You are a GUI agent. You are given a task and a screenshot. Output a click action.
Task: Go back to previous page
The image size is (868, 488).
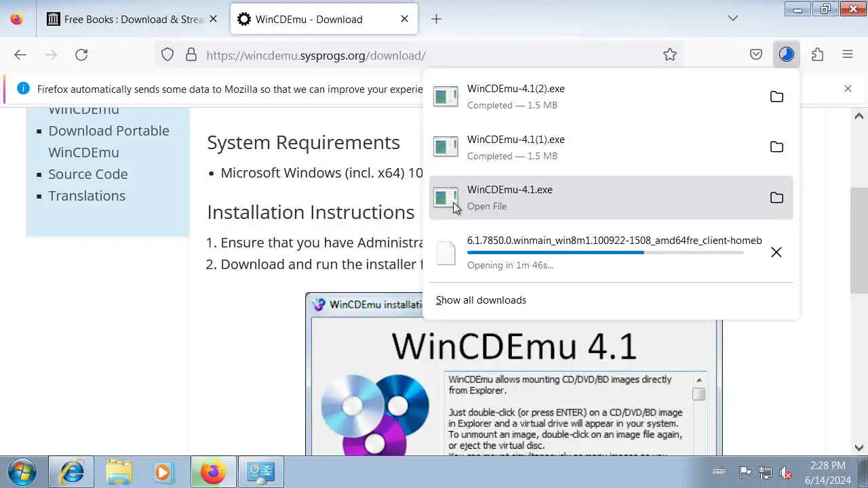pos(20,55)
